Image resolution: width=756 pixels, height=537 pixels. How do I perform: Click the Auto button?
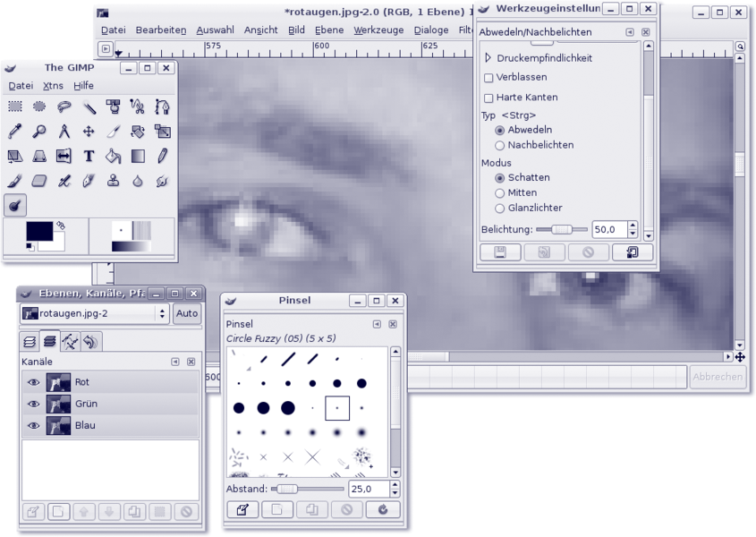[x=187, y=314]
